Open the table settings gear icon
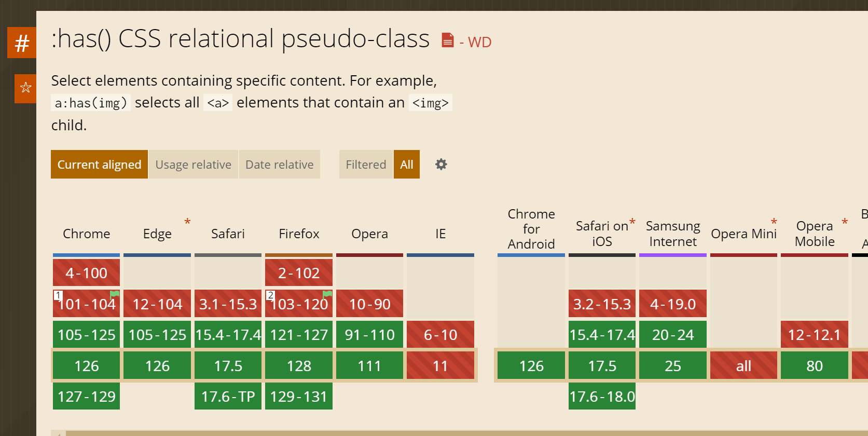 [x=441, y=165]
